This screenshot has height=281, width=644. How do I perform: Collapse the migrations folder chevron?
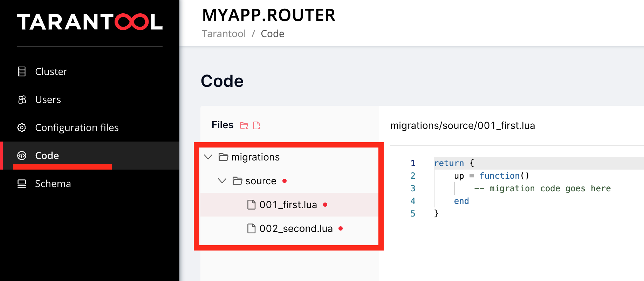(x=208, y=157)
